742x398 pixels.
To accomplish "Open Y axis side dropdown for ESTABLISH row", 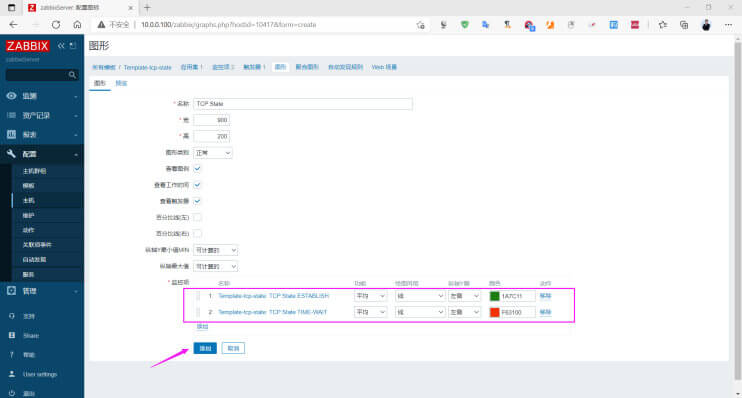I will 465,296.
